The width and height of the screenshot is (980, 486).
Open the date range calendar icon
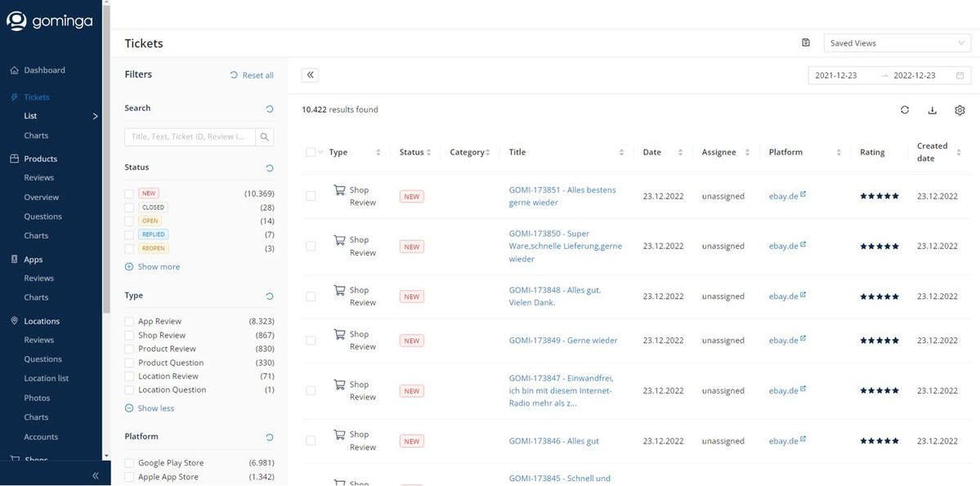point(960,76)
